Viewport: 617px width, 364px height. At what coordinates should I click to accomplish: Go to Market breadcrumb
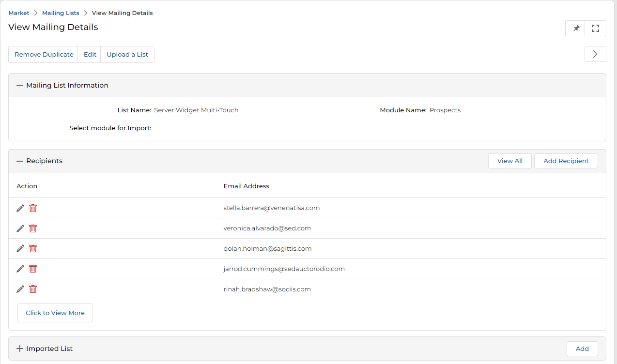click(19, 13)
